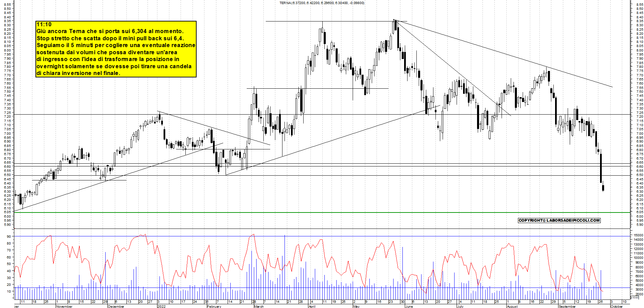Viewport: 644px width, 308px height.
Task: Click the 2022 year label on time axis
Action: click(x=162, y=306)
